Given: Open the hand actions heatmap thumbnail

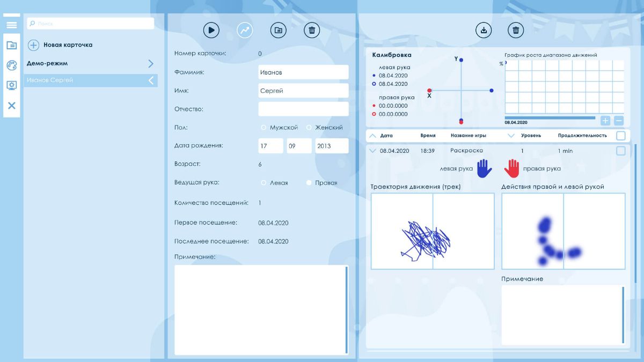Looking at the screenshot, I should click(563, 231).
